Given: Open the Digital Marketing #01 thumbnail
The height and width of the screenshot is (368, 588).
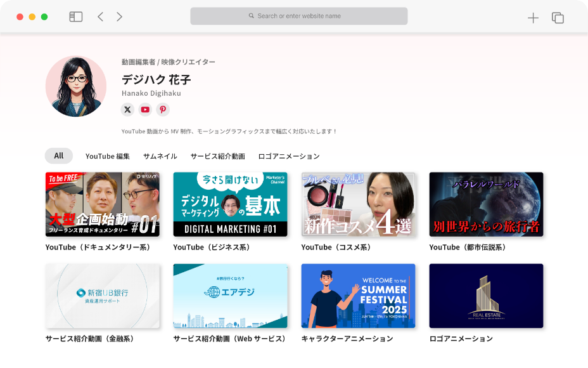Looking at the screenshot, I should click(230, 204).
